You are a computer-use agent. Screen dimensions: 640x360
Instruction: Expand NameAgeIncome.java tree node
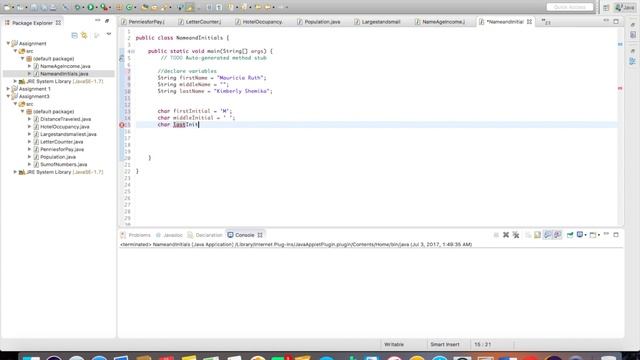pyautogui.click(x=29, y=66)
